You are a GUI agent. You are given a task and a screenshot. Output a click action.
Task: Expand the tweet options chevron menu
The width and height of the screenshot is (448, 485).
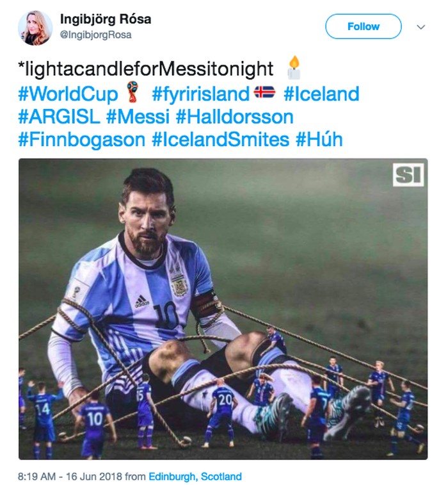[x=421, y=27]
